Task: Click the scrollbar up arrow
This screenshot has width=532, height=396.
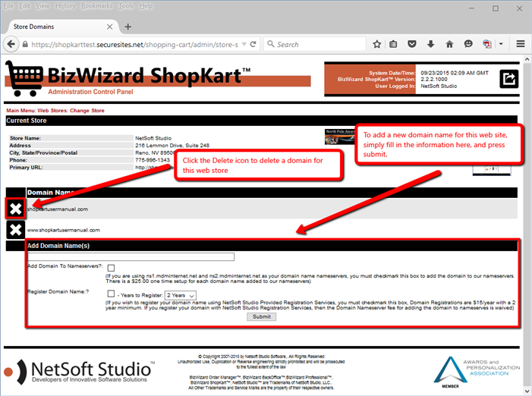Action: pos(527,59)
